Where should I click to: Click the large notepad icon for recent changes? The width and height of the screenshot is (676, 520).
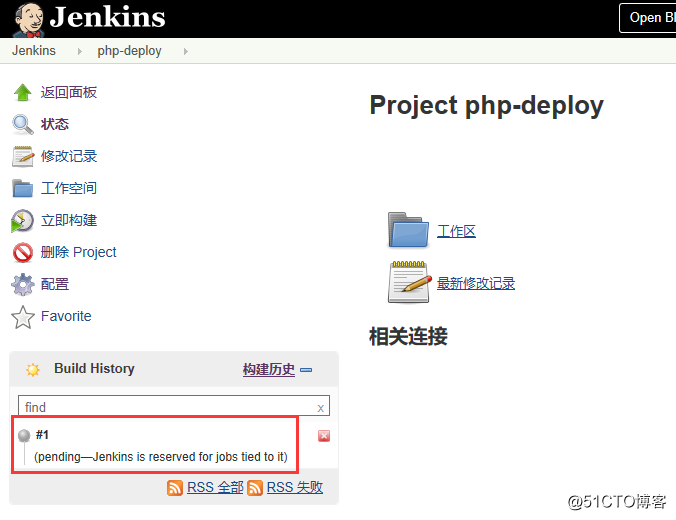pos(409,282)
